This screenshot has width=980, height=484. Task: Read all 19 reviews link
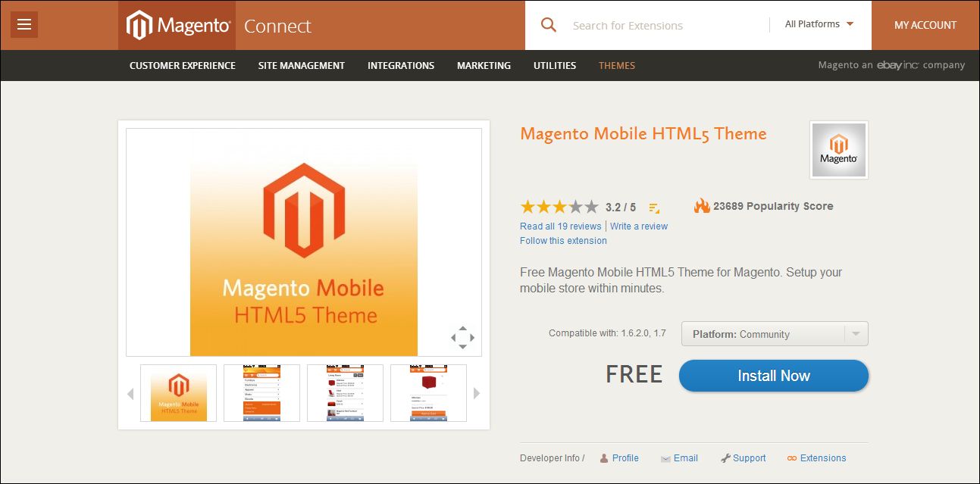click(561, 226)
